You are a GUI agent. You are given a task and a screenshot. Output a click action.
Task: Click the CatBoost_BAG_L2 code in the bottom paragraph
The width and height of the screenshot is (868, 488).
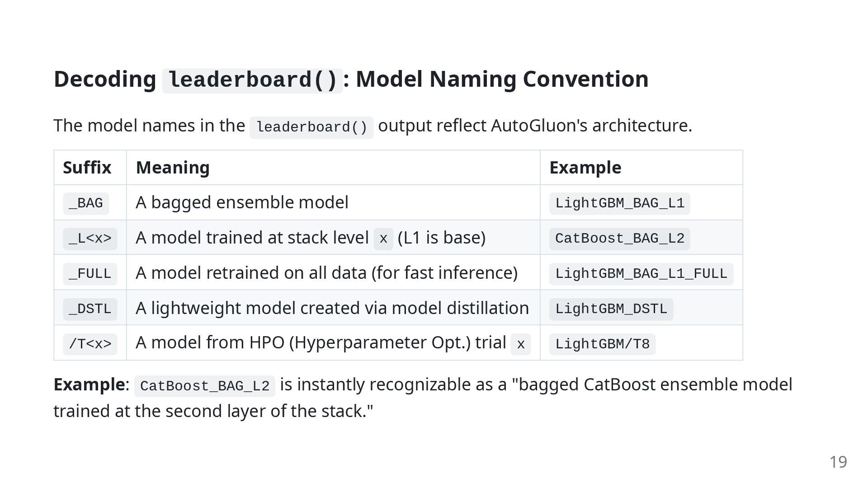pyautogui.click(x=205, y=386)
